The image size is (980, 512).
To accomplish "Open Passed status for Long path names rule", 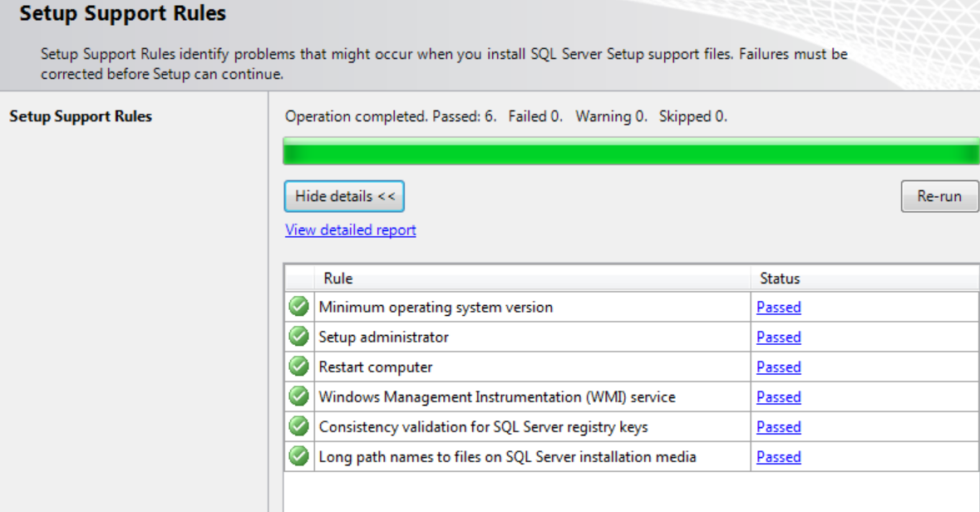I will pyautogui.click(x=779, y=457).
